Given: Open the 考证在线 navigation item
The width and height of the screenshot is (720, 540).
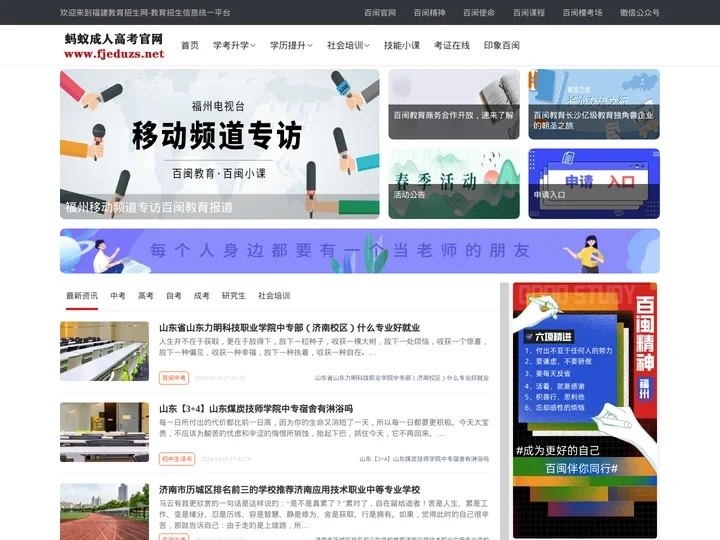Looking at the screenshot, I should click(452, 45).
